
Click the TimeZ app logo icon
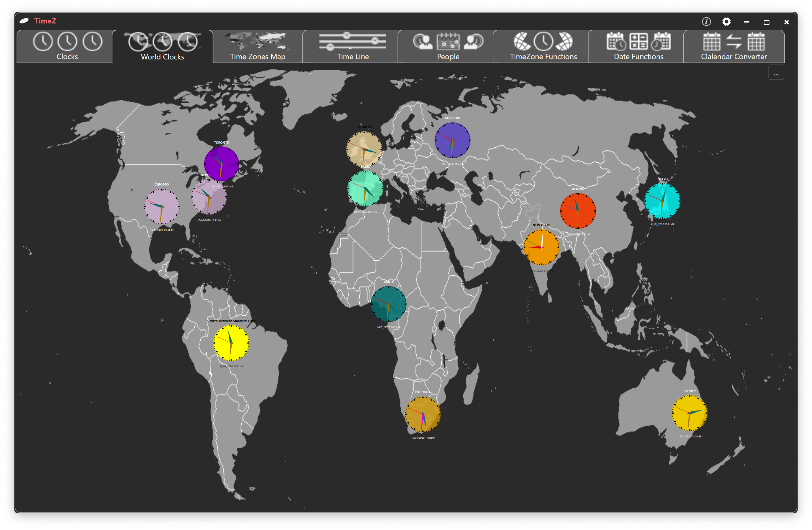[24, 21]
